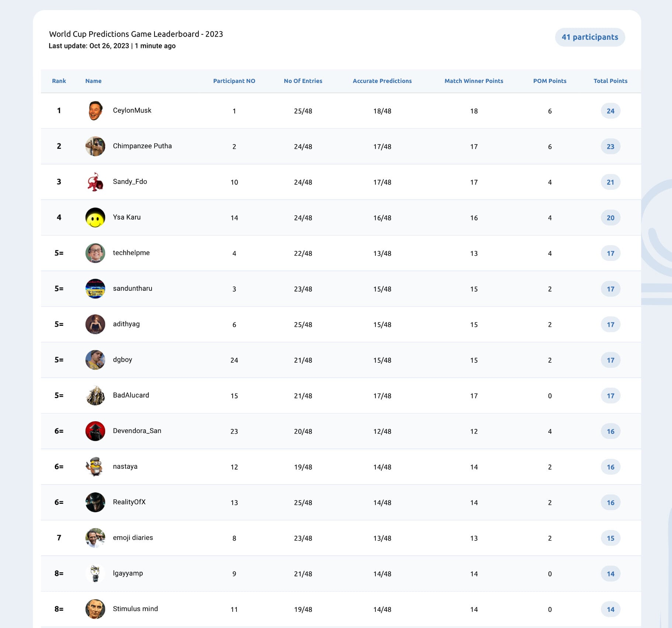Screen dimensions: 672x628
Task: Open techhelpme's avatar thumbnail
Action: 95,253
